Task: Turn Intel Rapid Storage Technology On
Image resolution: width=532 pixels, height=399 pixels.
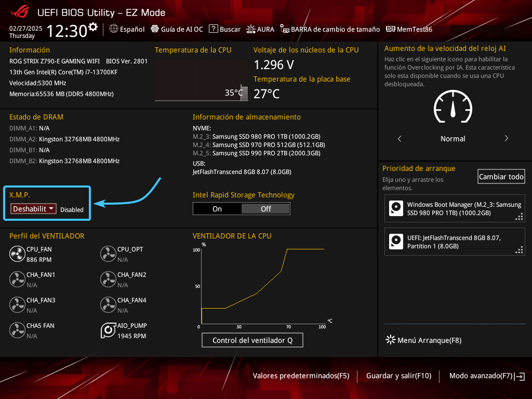Action: point(217,209)
